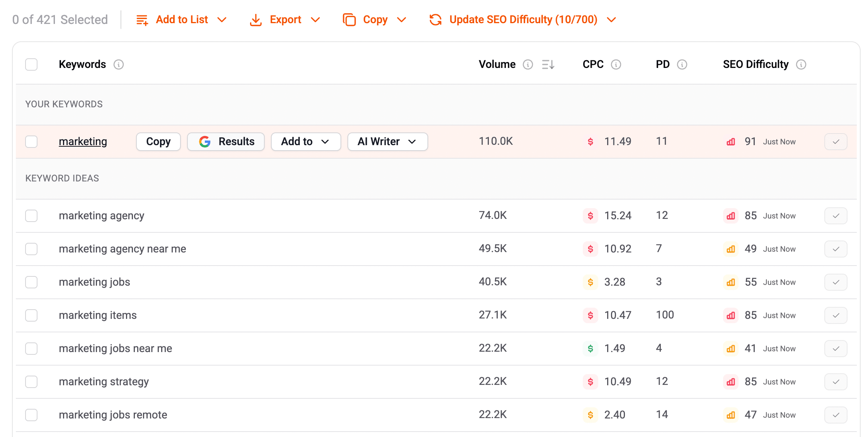Click the Export download icon

pos(256,20)
